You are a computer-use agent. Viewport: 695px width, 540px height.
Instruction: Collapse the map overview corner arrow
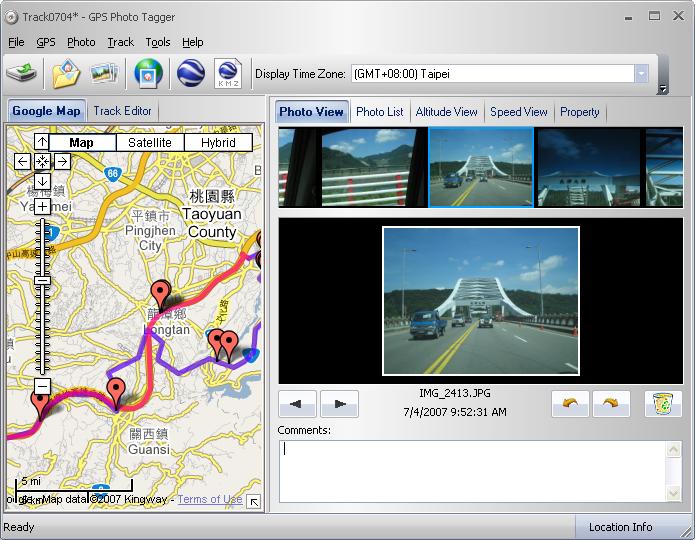pyautogui.click(x=254, y=502)
